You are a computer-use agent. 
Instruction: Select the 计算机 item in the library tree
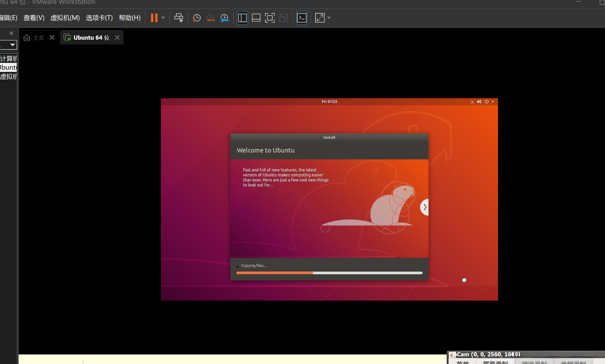click(8, 59)
